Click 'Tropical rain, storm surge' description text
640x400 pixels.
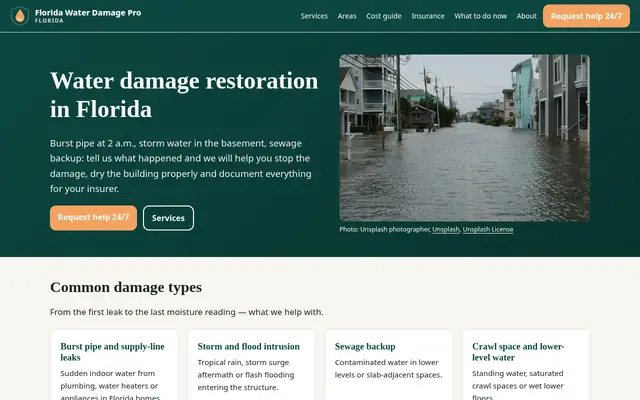point(246,375)
